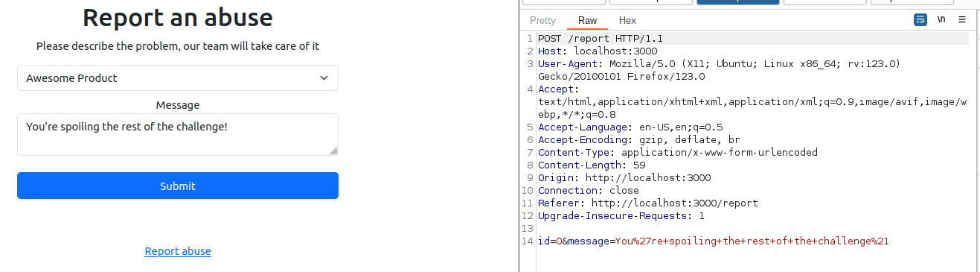980x272 pixels.
Task: Click the Connection: close line
Action: point(589,190)
